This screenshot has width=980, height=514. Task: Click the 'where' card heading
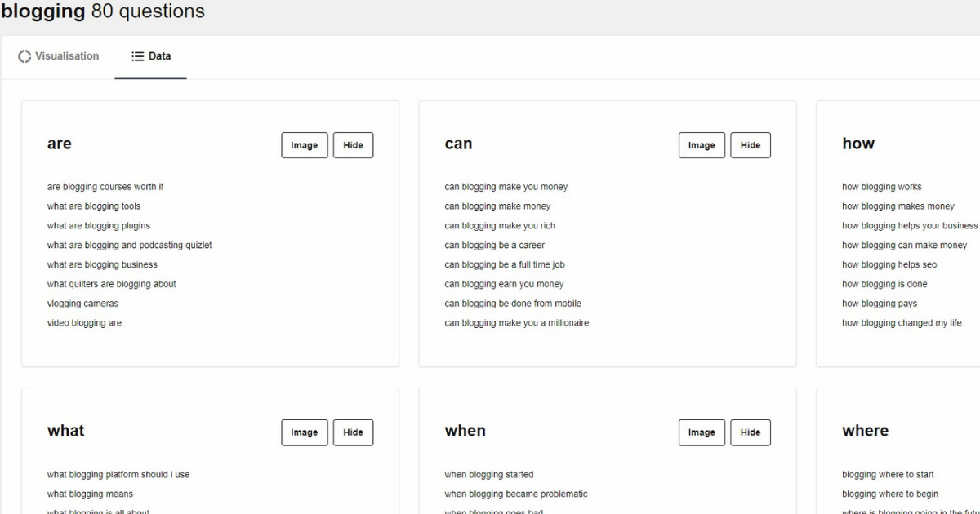tap(865, 431)
